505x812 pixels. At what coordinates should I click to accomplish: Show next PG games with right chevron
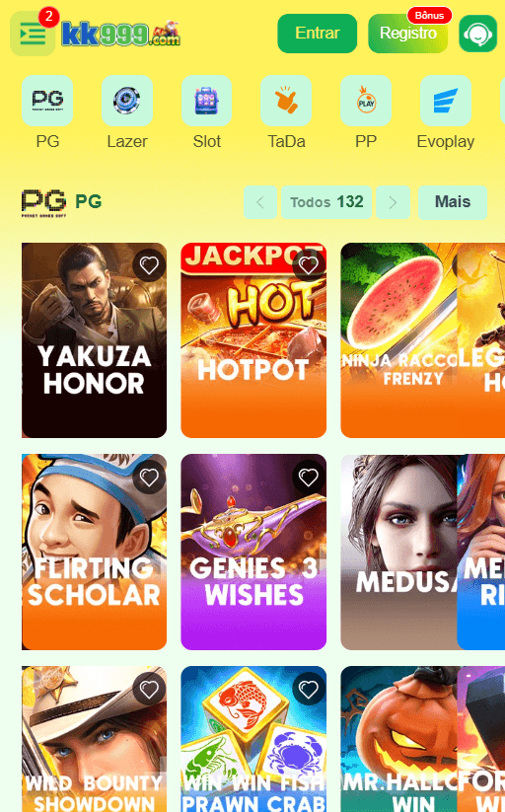pos(393,202)
